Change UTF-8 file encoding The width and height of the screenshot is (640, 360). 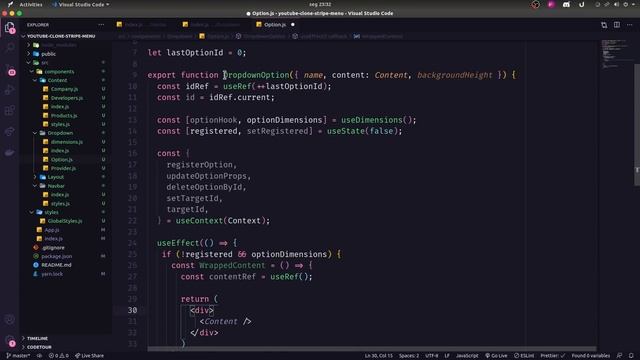(x=432, y=356)
